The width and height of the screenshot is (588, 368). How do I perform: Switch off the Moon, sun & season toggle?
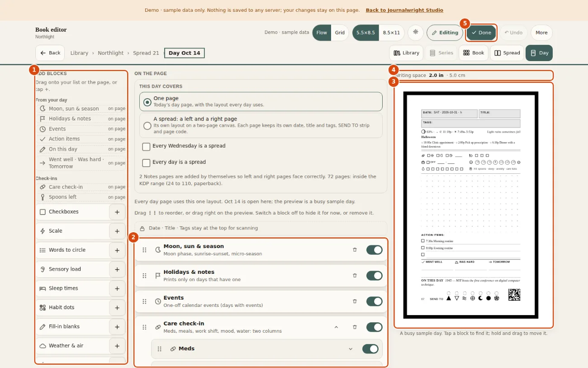click(375, 250)
